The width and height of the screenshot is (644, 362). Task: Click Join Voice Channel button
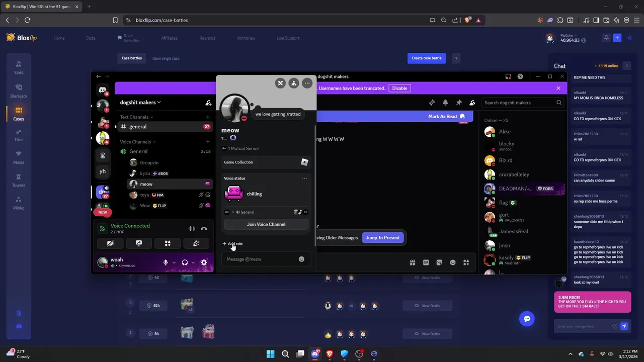pyautogui.click(x=266, y=224)
